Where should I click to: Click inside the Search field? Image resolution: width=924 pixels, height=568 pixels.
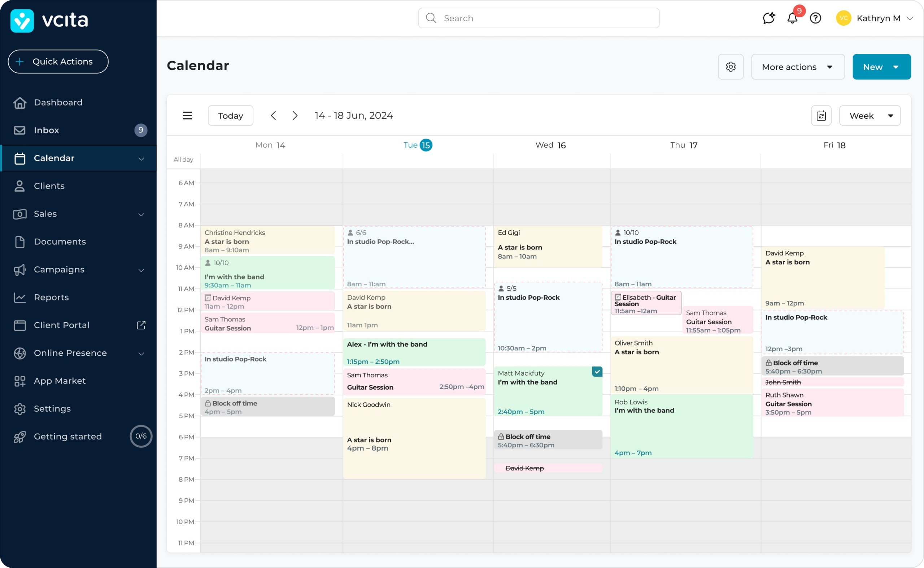[x=539, y=18]
